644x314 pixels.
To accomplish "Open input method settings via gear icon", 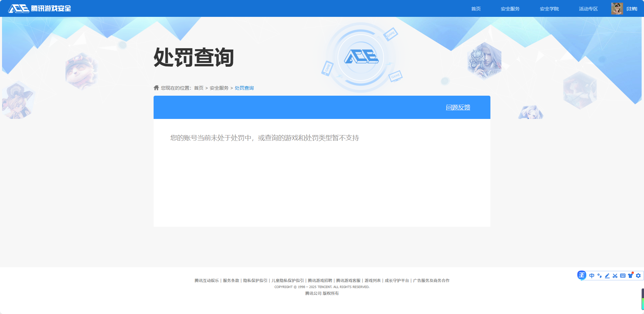I will pos(639,276).
